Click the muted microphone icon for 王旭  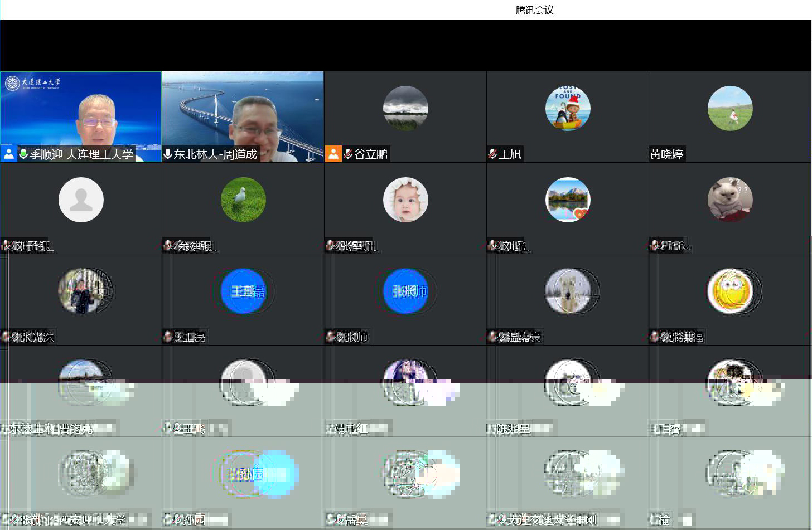tap(492, 154)
